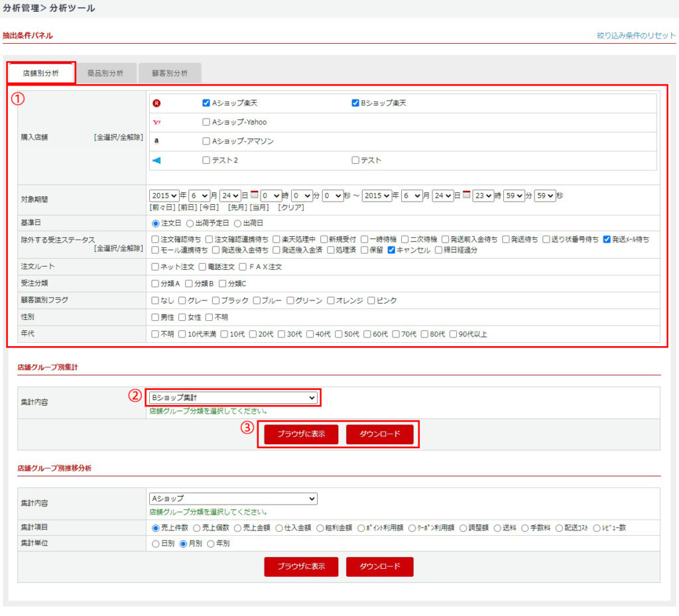Enable the Aショップ-Yahoo checkbox
The height and width of the screenshot is (616, 679).
pos(206,122)
